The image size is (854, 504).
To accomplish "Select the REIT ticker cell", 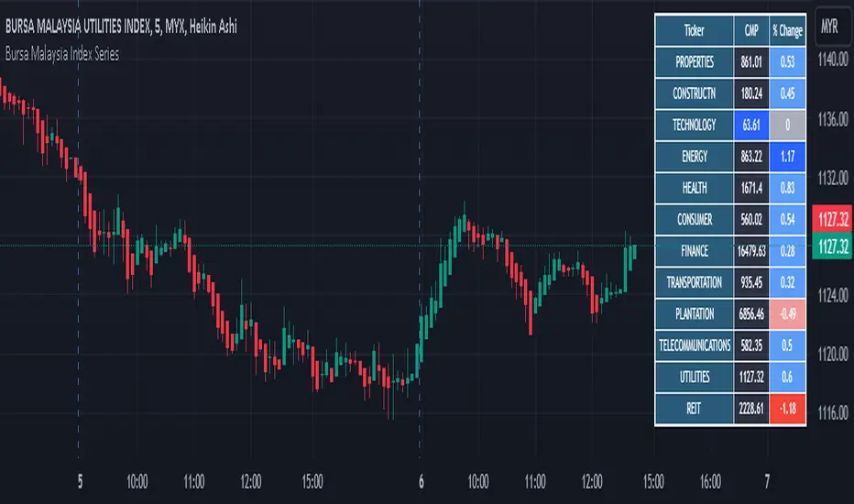I will click(x=694, y=409).
